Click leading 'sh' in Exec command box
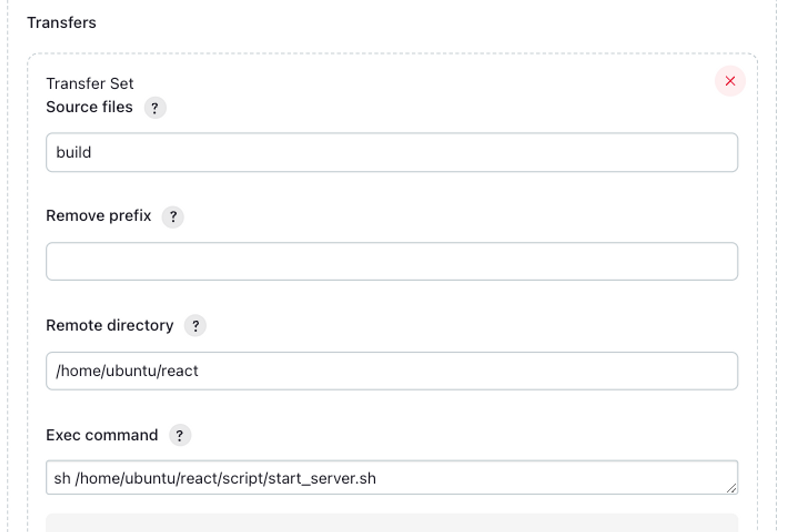The image size is (800, 532). point(62,478)
